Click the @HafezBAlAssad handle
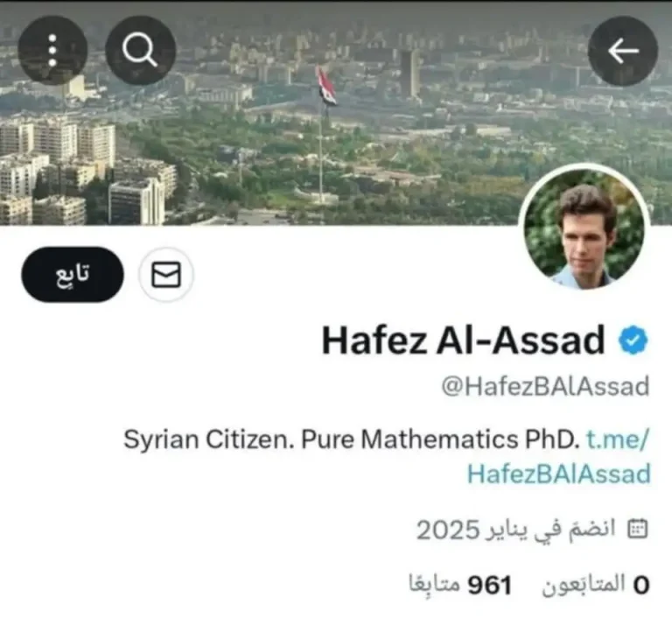 pos(546,387)
